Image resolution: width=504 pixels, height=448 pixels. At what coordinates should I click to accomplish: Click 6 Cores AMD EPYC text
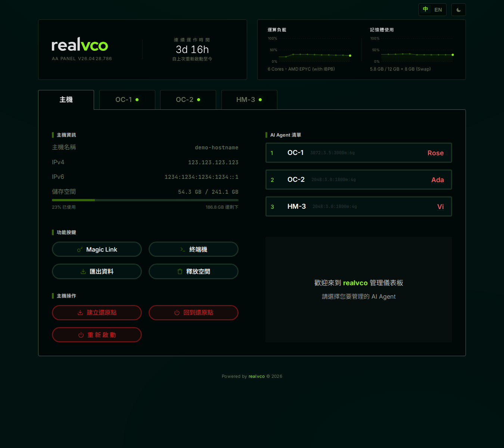pyautogui.click(x=301, y=69)
